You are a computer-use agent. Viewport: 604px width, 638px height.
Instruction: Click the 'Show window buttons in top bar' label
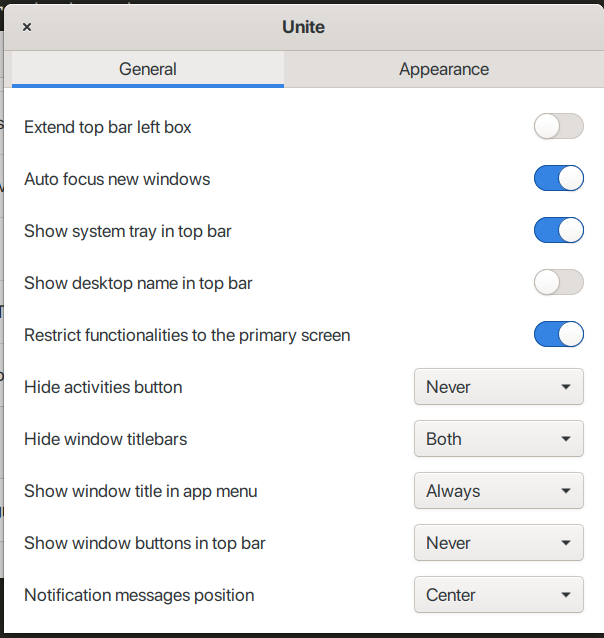pos(145,544)
